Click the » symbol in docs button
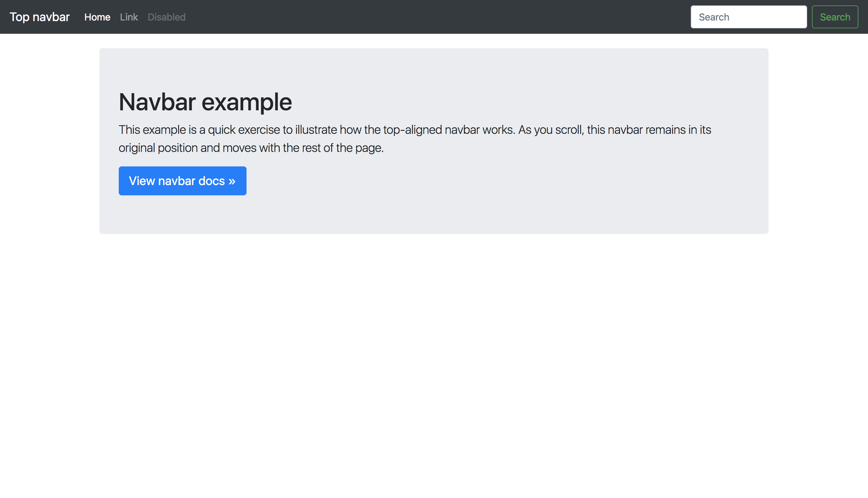The height and width of the screenshot is (498, 868). point(232,181)
